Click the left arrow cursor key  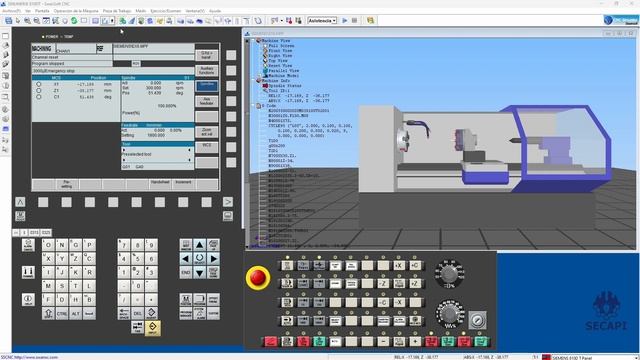coord(186,259)
